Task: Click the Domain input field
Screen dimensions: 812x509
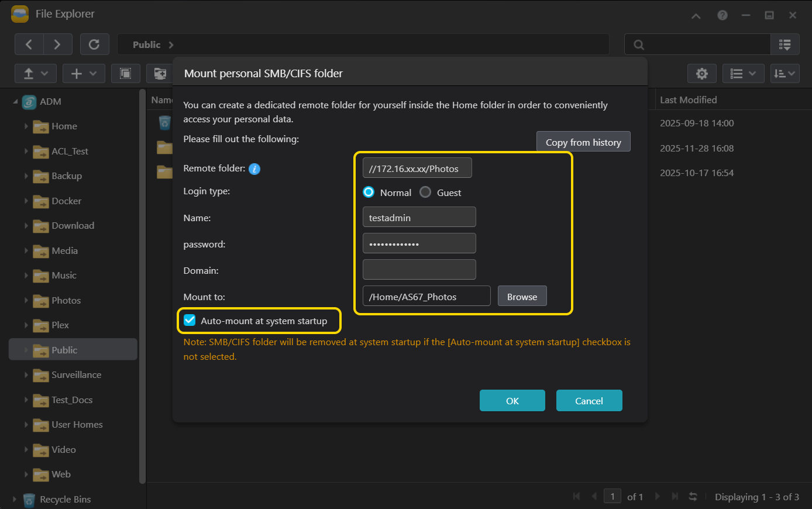Action: click(419, 270)
